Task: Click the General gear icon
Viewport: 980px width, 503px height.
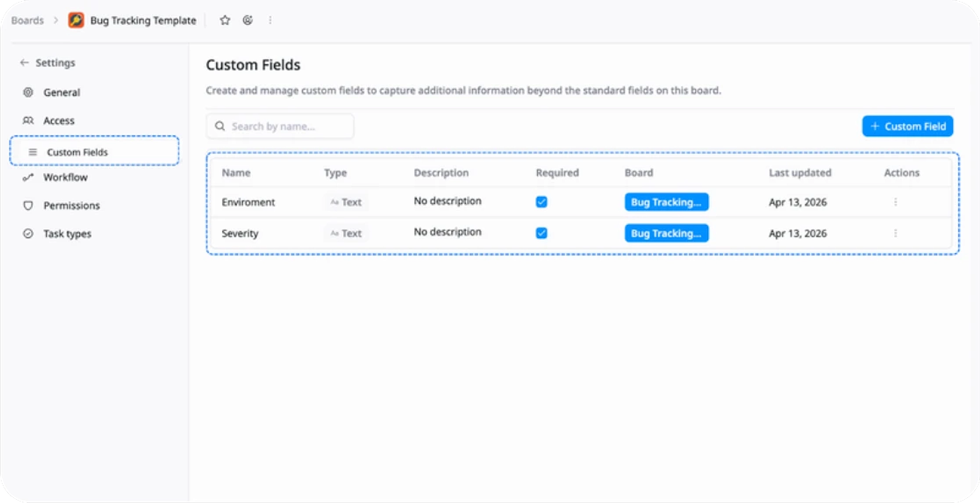Action: click(x=28, y=92)
